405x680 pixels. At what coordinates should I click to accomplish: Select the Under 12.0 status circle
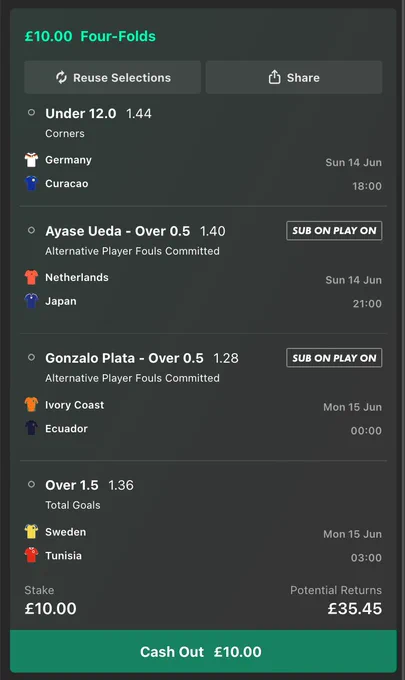pos(31,113)
